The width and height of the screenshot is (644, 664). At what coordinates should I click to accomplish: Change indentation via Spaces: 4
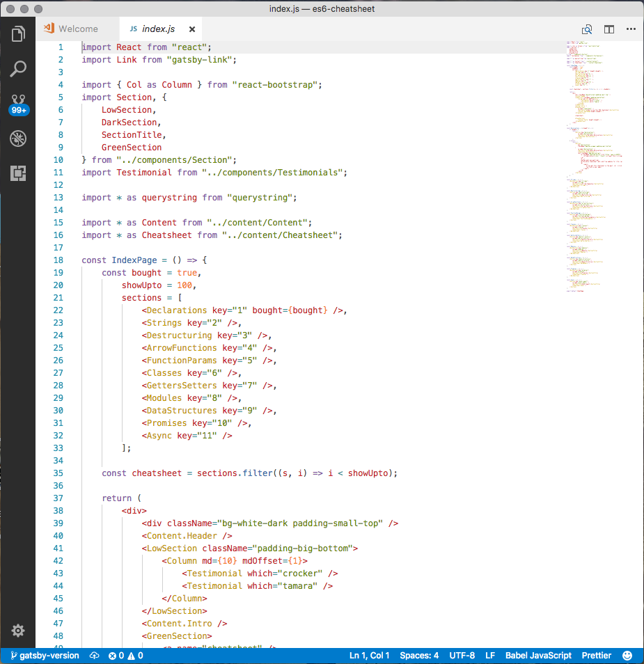click(419, 656)
